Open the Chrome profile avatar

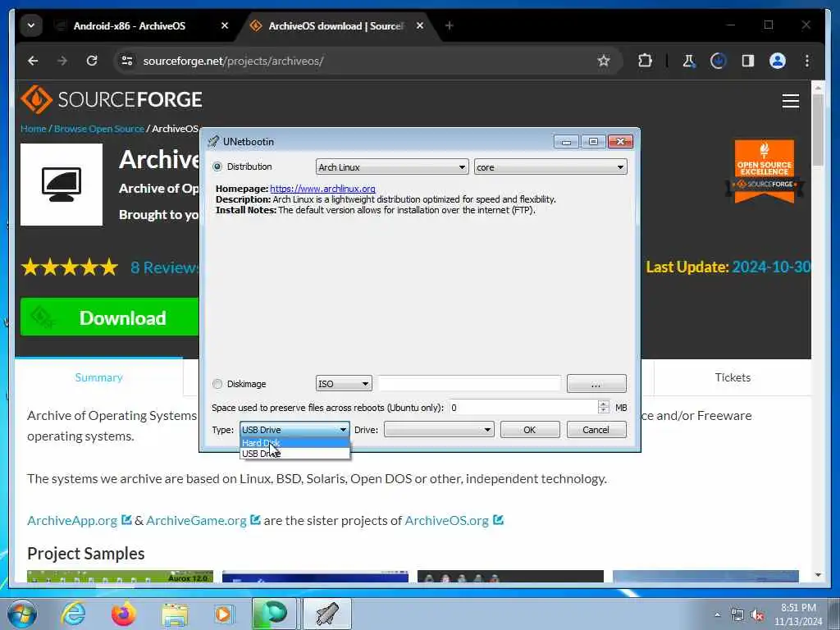click(x=778, y=61)
